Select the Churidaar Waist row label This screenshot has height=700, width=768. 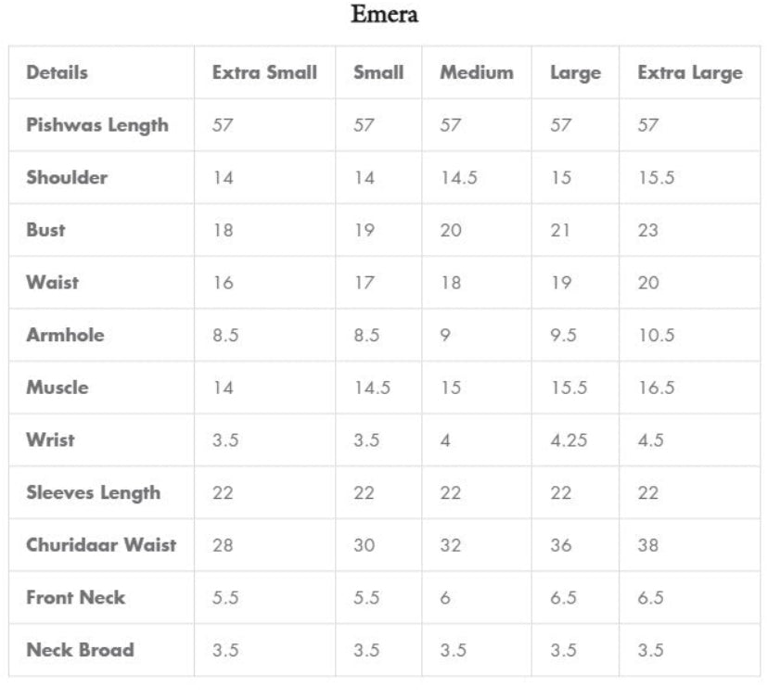click(x=101, y=545)
